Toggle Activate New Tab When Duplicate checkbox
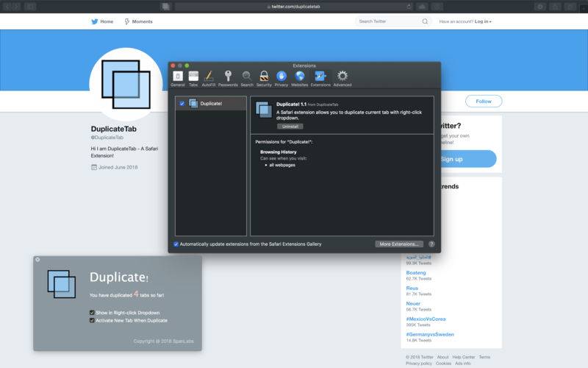Screen dimensions: 588x368 point(92,320)
